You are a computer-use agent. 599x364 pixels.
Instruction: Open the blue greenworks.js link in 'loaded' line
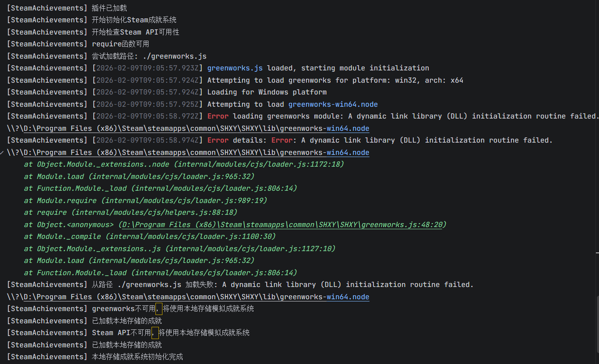235,68
